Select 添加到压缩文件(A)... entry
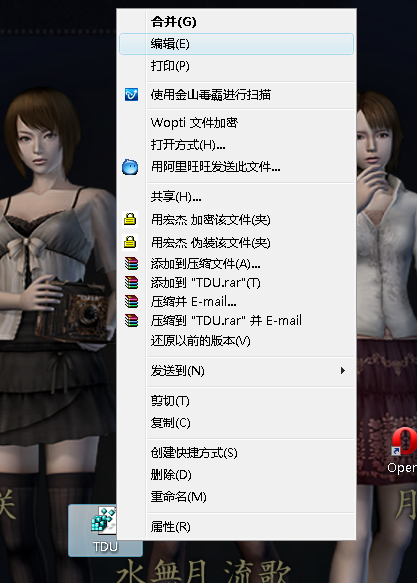This screenshot has width=417, height=583. [236, 264]
